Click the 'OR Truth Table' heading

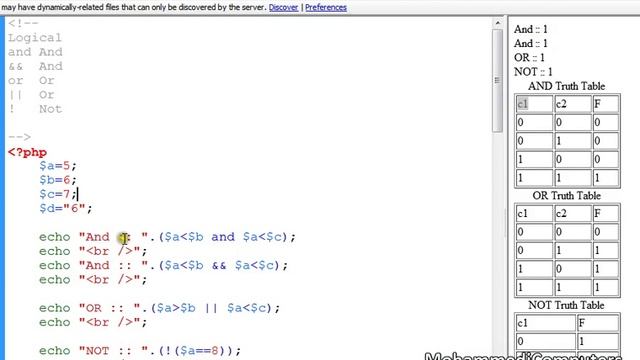point(567,196)
